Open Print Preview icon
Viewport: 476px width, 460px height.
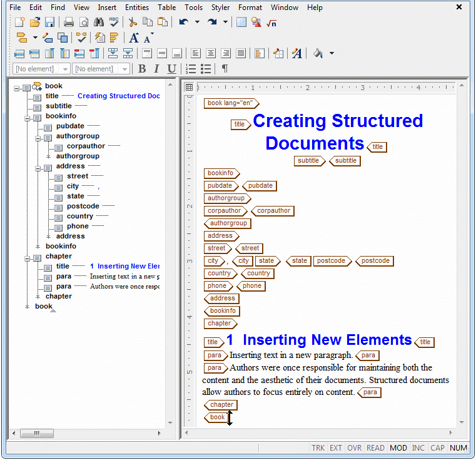(84, 22)
